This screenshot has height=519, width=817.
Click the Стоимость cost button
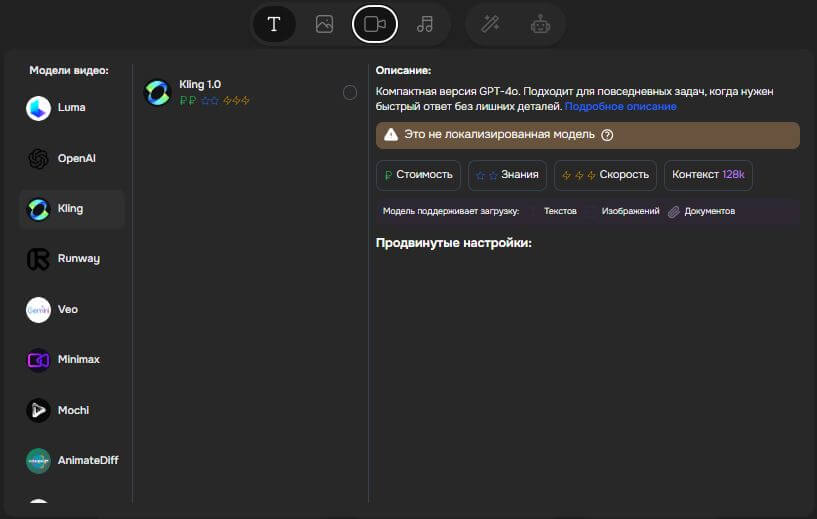[x=419, y=175]
